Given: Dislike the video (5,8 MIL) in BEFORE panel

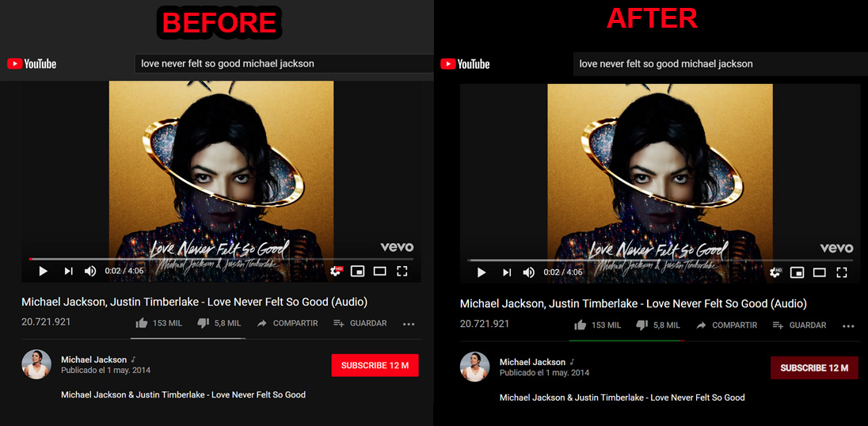Looking at the screenshot, I should tap(219, 323).
